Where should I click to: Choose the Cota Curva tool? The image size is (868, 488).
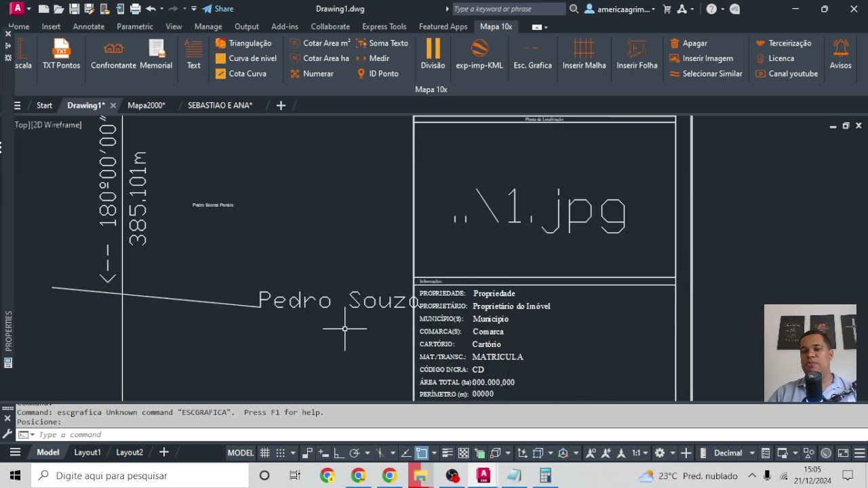(x=241, y=73)
